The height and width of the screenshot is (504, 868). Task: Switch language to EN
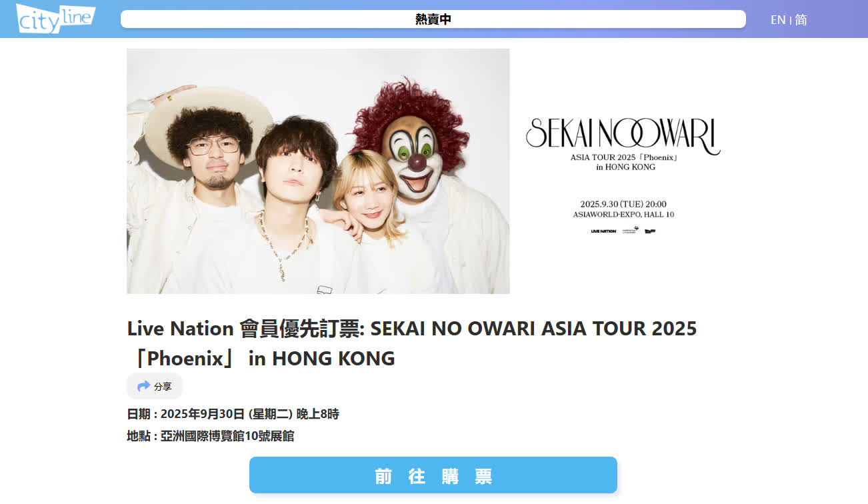point(778,20)
